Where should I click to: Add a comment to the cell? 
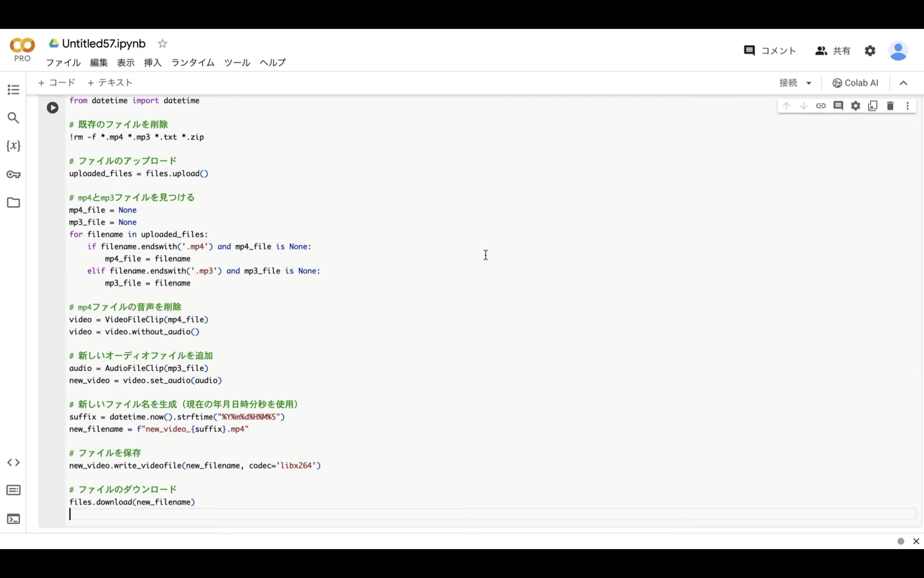tap(838, 106)
